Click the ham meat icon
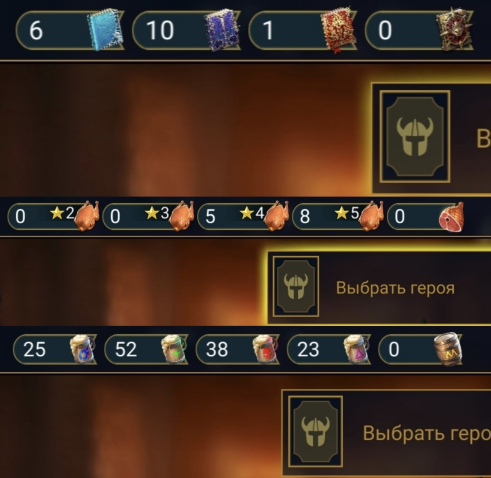 point(451,217)
